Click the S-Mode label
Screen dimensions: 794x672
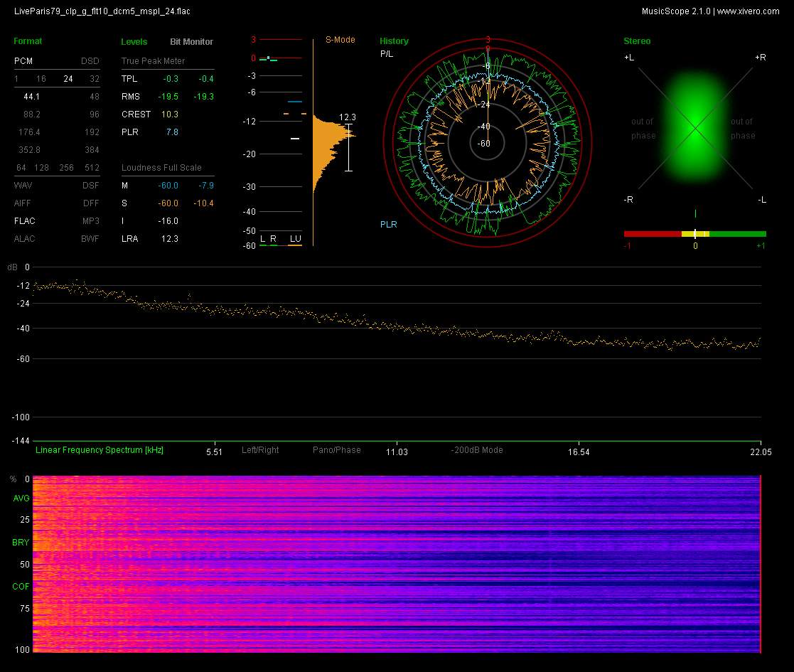click(340, 40)
